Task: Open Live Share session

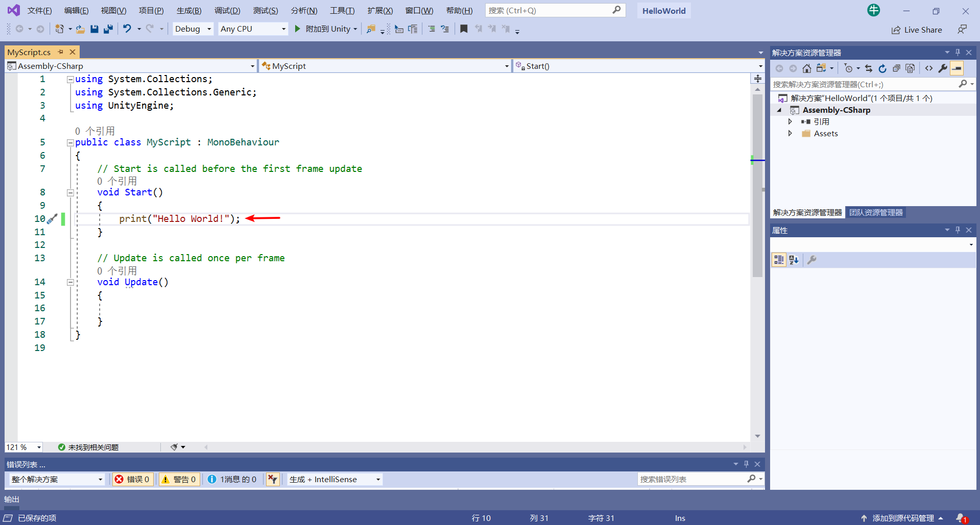Action: [x=917, y=30]
